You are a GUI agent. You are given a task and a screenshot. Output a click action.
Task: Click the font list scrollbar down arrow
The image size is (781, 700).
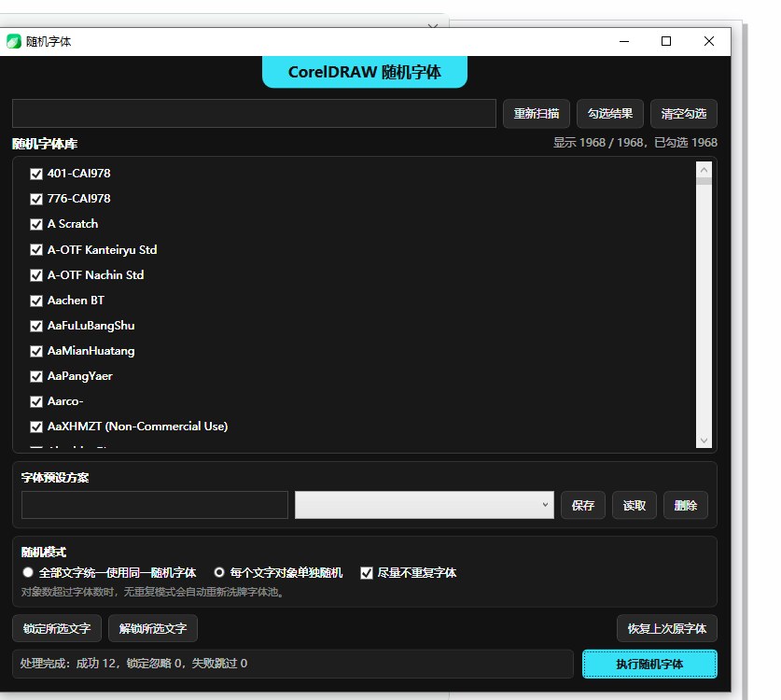tap(704, 441)
